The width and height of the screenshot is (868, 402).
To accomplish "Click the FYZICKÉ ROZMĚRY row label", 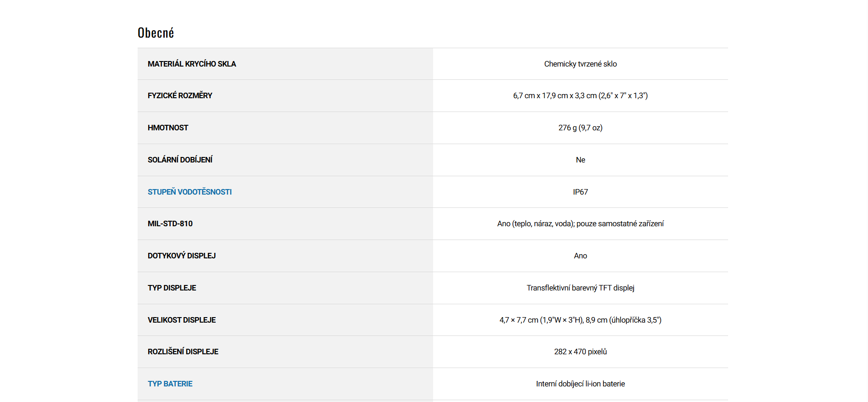I will click(180, 95).
